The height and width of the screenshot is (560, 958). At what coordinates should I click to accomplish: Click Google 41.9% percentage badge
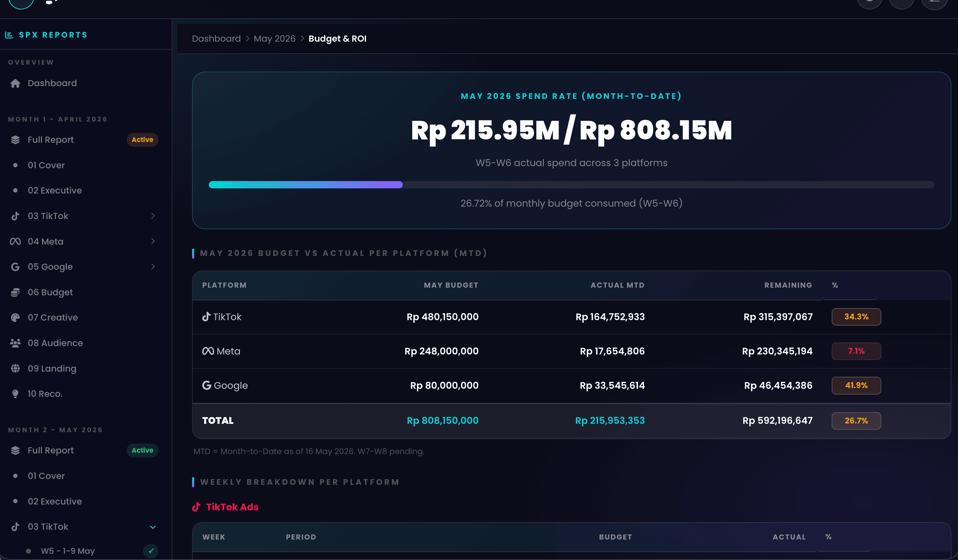coord(856,386)
